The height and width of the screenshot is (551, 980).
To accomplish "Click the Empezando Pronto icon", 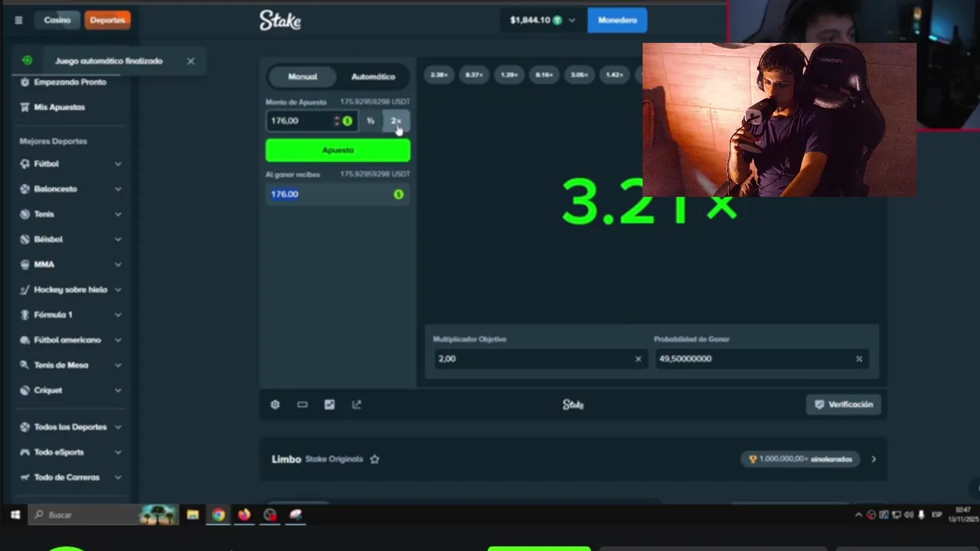I will coord(25,82).
